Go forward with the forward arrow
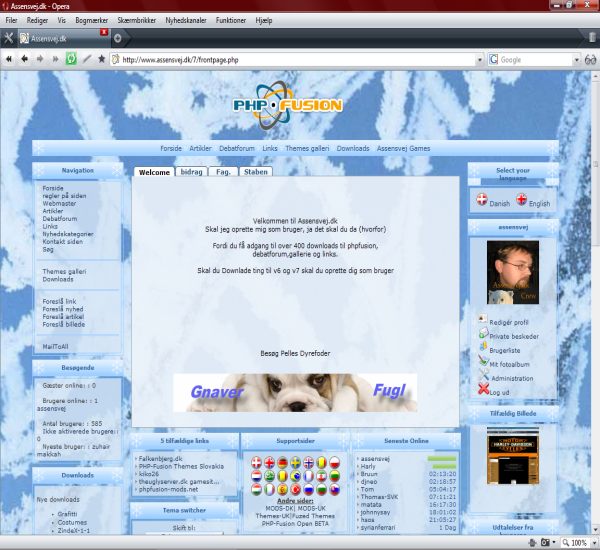The image size is (600, 550). [40, 59]
